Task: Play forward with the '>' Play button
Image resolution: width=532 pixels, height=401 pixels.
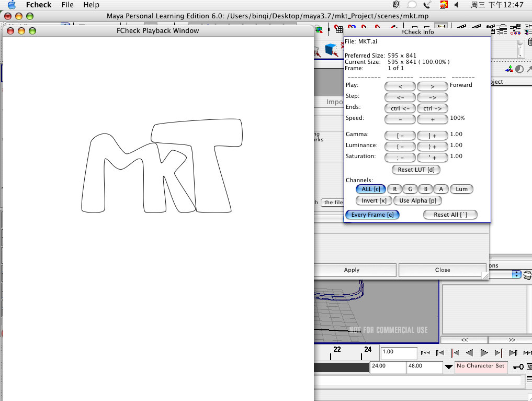Action: [432, 86]
